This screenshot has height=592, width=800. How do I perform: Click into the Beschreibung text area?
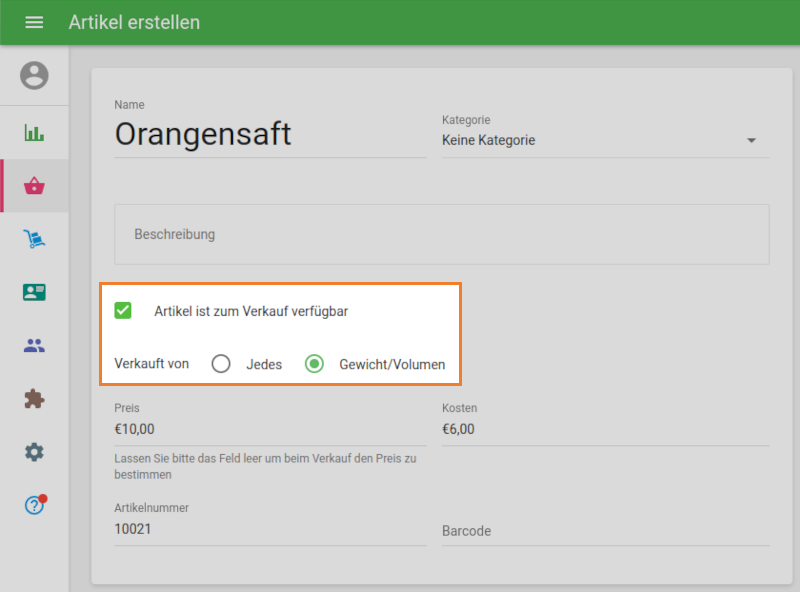440,234
